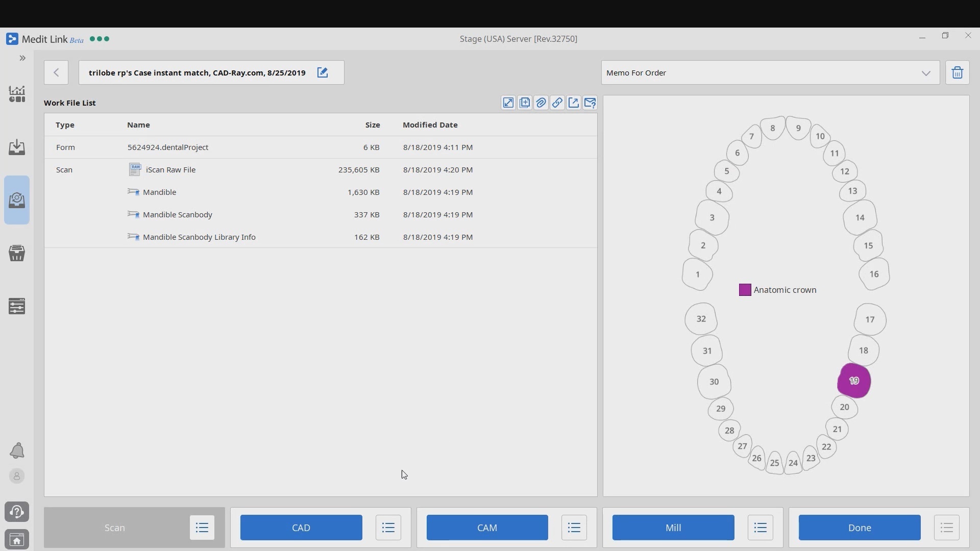
Task: Select tooth 25 on the dental chart
Action: pyautogui.click(x=774, y=463)
